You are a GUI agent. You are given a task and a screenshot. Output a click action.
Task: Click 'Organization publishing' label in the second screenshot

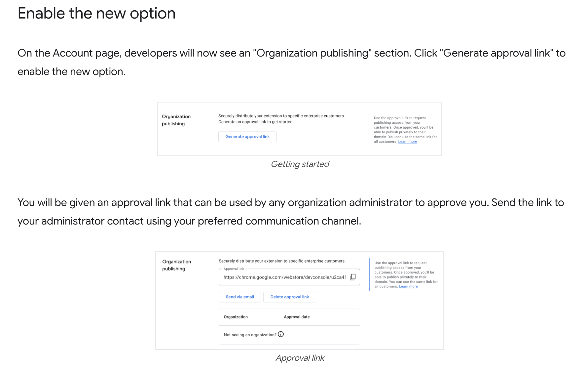pos(176,265)
